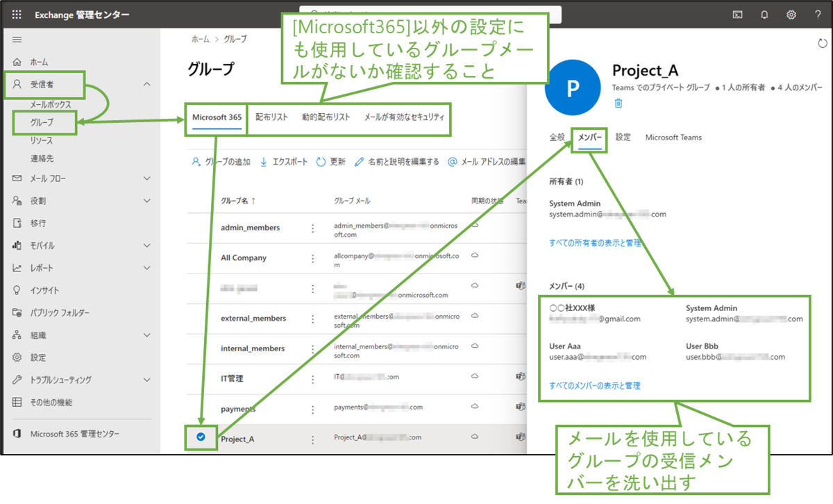Click グループの追加 button
Viewport: 833px width, 504px height.
click(221, 162)
